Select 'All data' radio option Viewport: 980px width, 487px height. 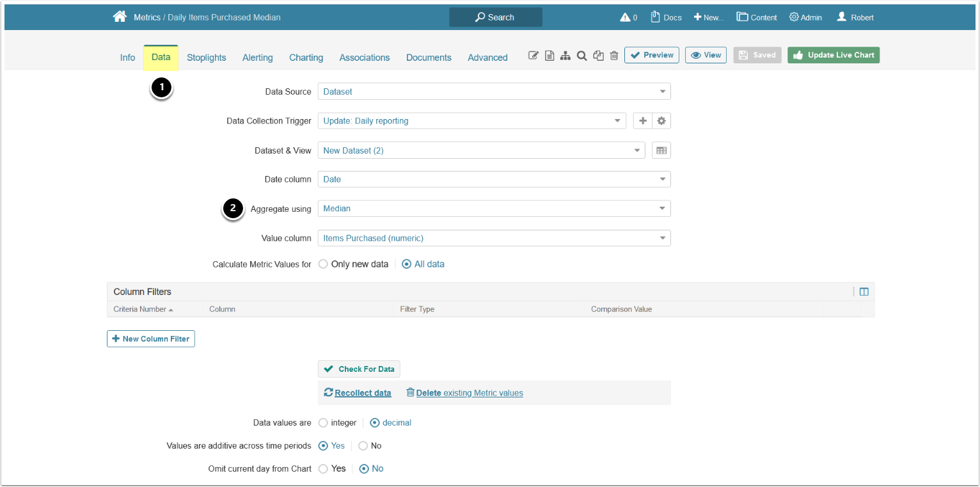(407, 264)
